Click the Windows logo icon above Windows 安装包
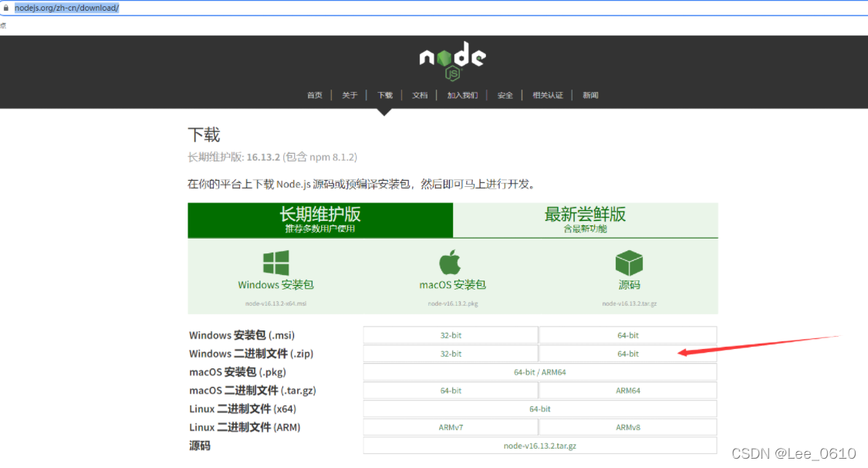 coord(275,259)
